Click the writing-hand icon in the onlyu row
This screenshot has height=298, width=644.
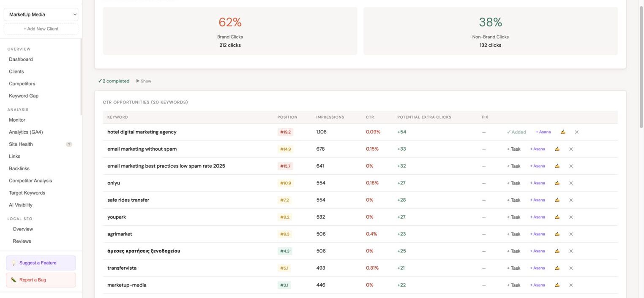tap(557, 183)
